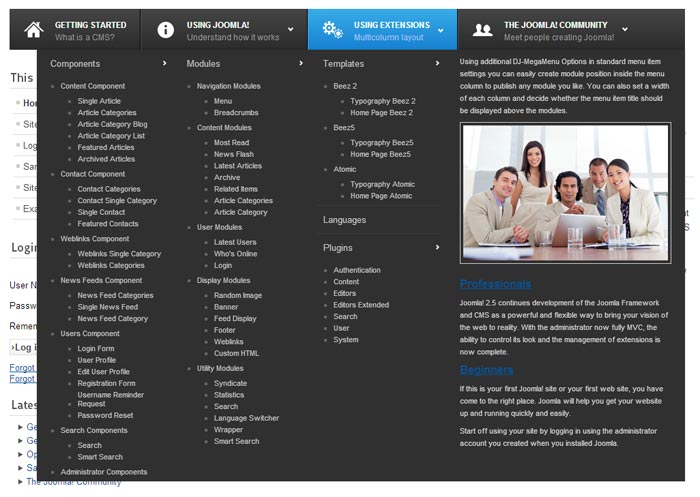Open Weblinks Single Category link

click(x=119, y=254)
